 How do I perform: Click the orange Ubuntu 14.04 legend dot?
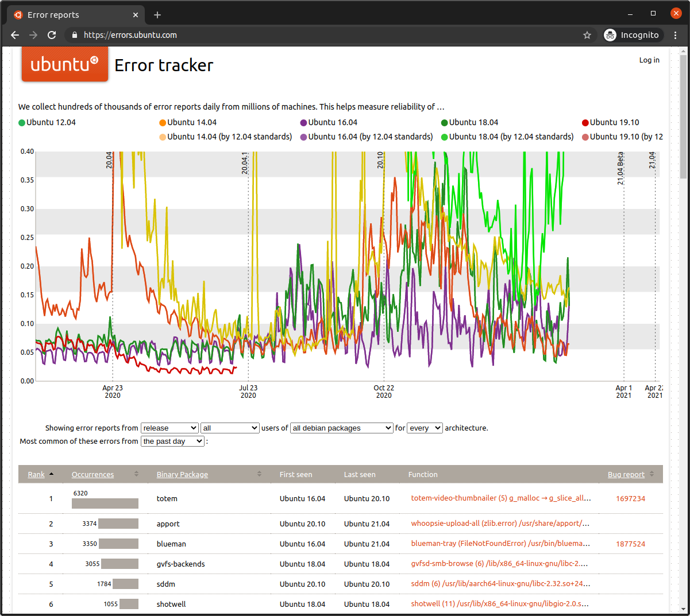click(163, 122)
